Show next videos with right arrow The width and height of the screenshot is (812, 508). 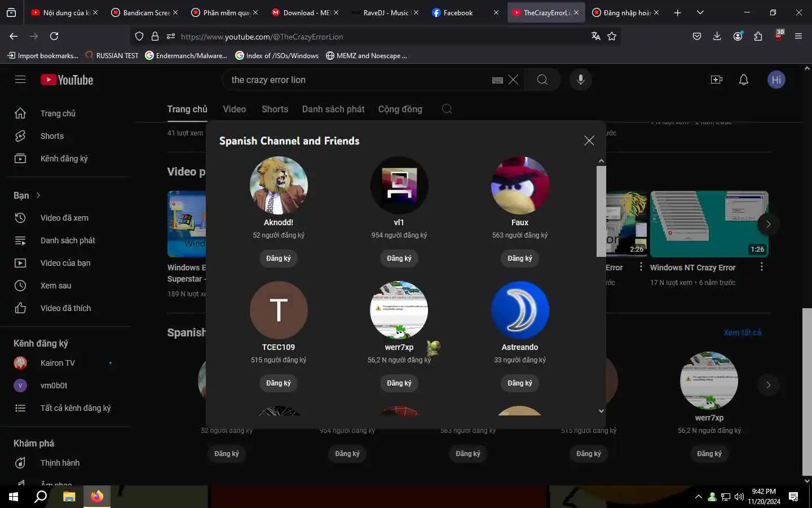[x=768, y=224]
